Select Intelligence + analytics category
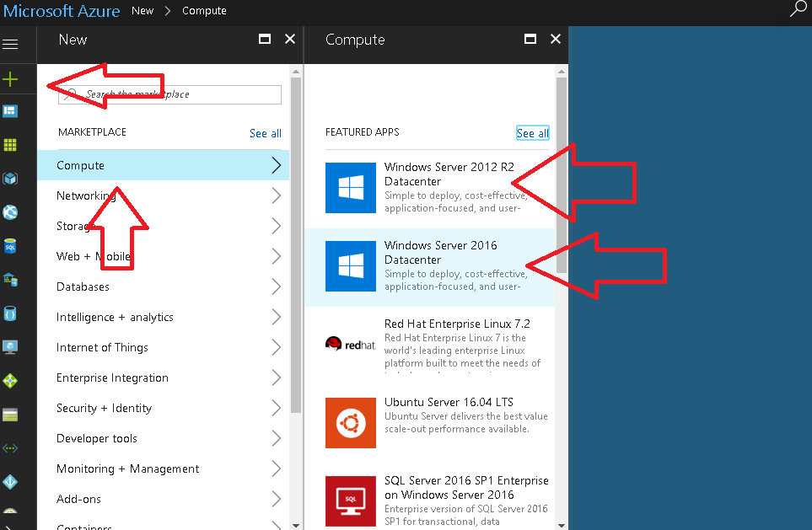 pyautogui.click(x=163, y=317)
